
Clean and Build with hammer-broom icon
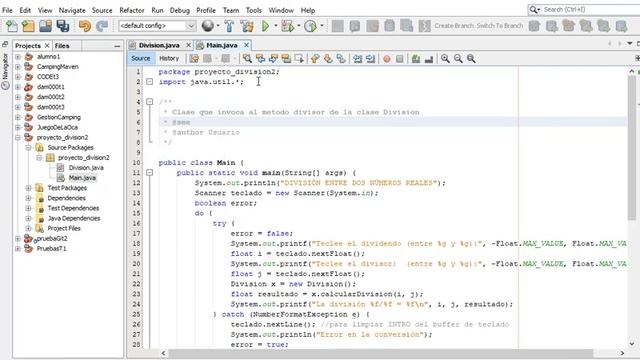tap(247, 26)
